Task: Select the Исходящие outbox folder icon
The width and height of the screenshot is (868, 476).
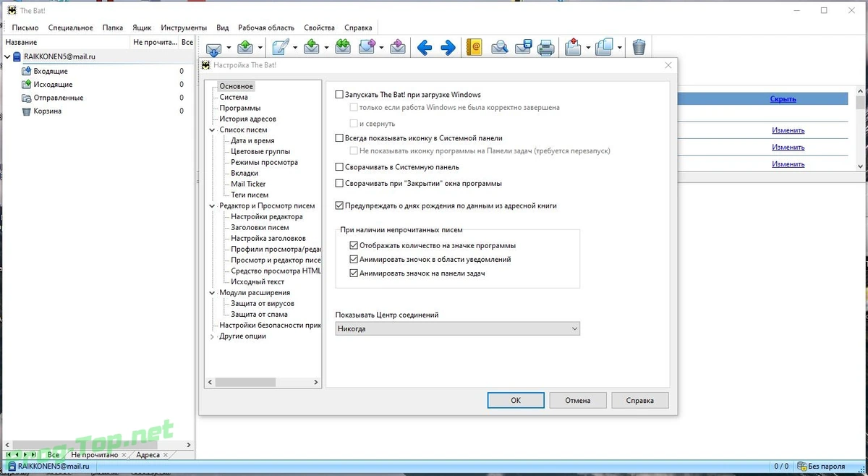Action: pyautogui.click(x=27, y=85)
